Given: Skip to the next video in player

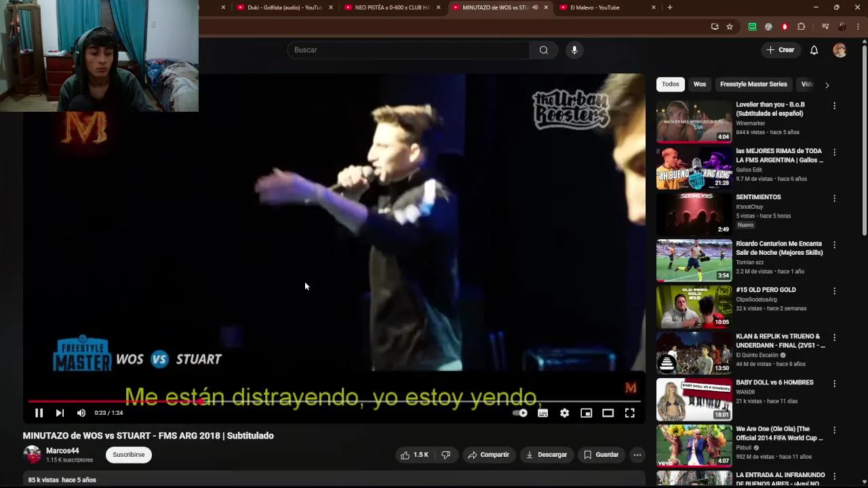Looking at the screenshot, I should coord(60,413).
